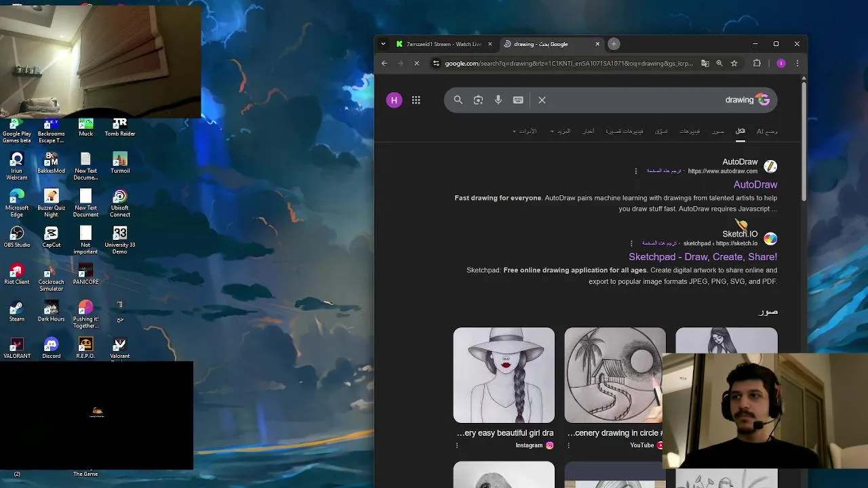Open Sketchpad - Draw, Create, Share! link

[703, 257]
